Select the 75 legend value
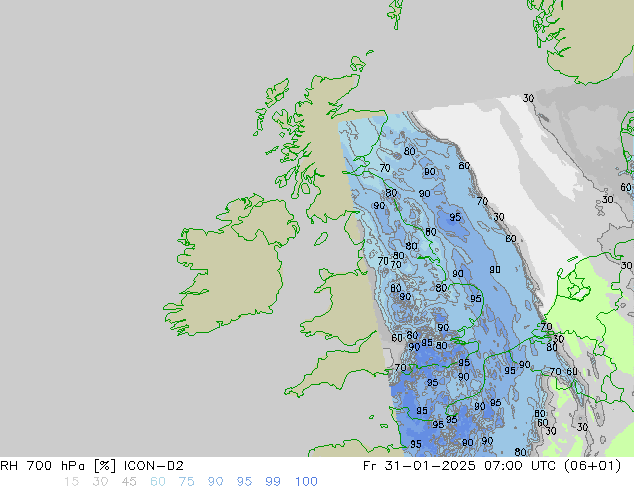The height and width of the screenshot is (490, 634). pos(186,482)
